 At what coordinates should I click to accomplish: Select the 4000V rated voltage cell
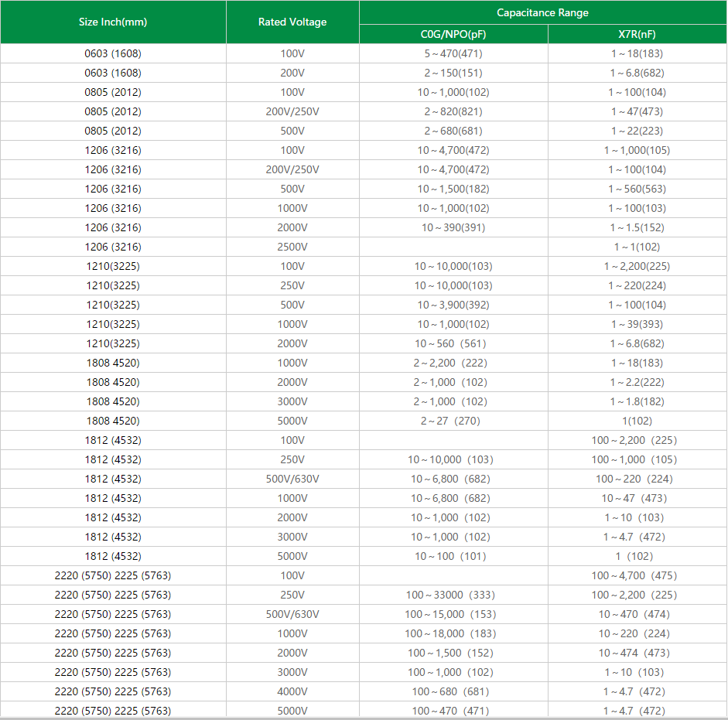pyautogui.click(x=292, y=691)
